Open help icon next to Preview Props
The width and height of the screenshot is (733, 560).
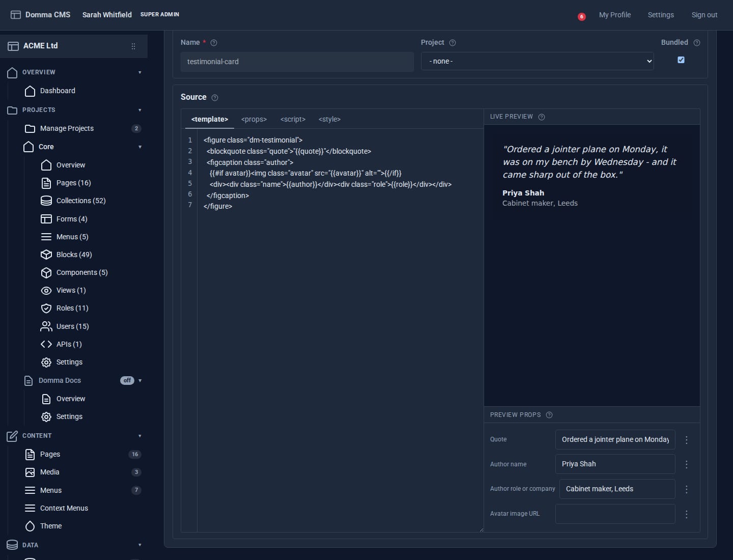(x=549, y=415)
